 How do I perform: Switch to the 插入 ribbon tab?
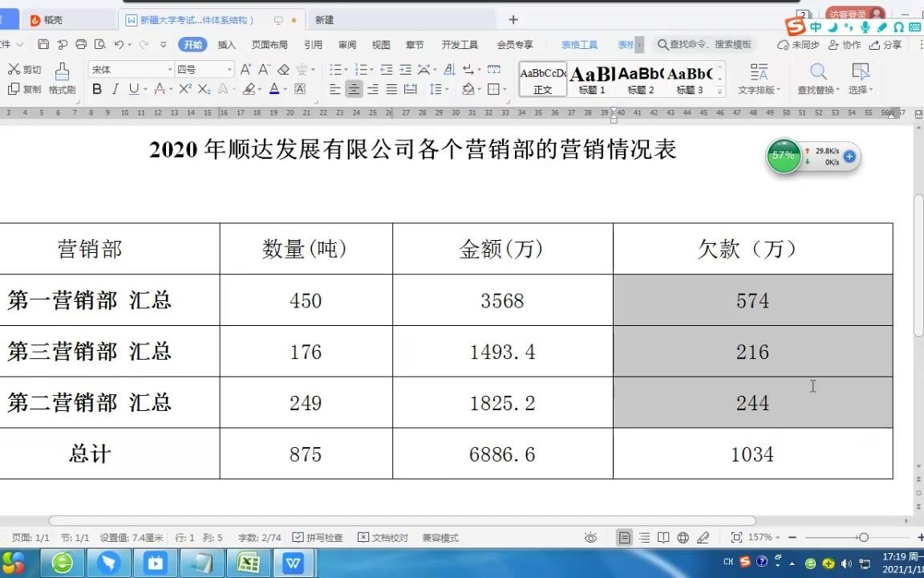click(225, 44)
